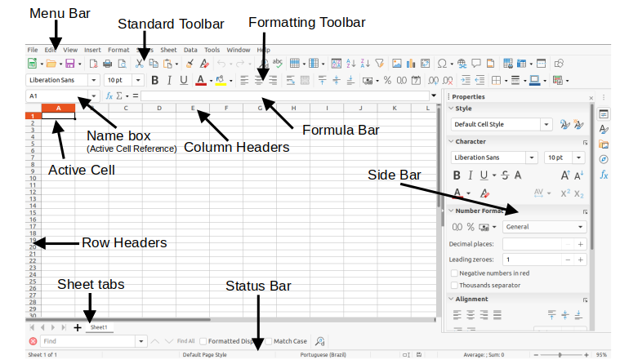Click the Sort Ascending icon
Viewport: 620px width, 364px height.
pos(350,64)
